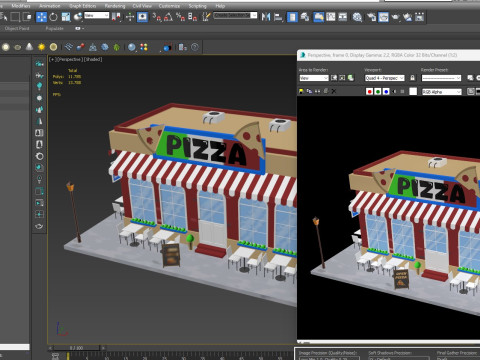
Task: Open the Render Preset dropdown
Action: click(441, 78)
